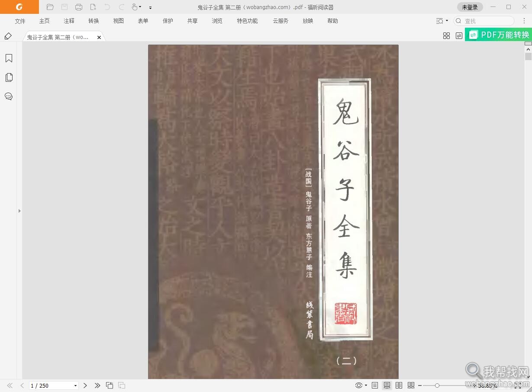Click the Save disk icon
Viewport: 532px width, 392px height.
coord(64,7)
